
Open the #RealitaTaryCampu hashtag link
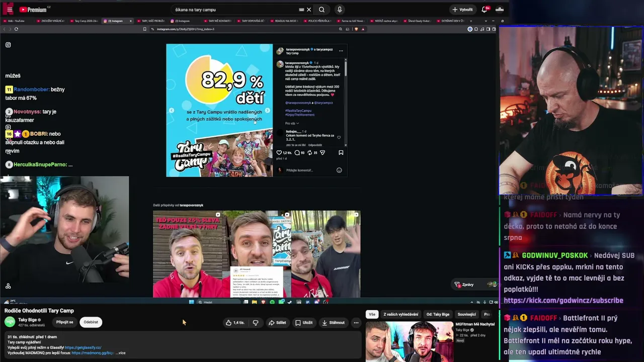[x=298, y=111]
